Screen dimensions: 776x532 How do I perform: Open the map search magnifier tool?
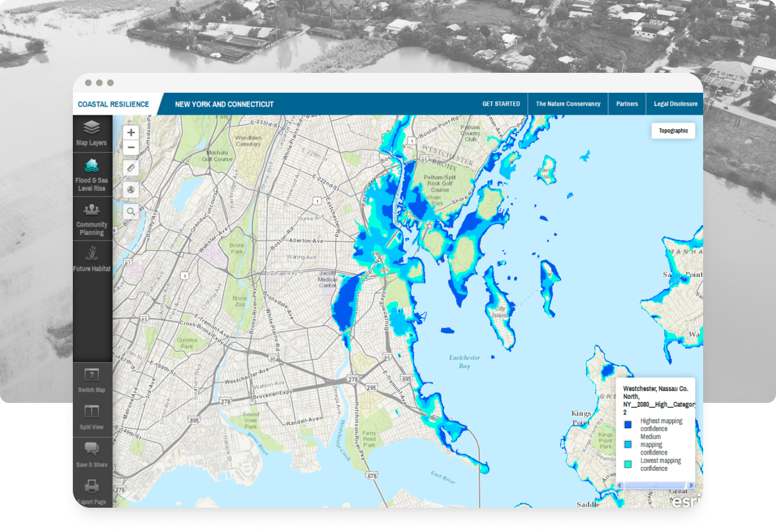[x=131, y=211]
